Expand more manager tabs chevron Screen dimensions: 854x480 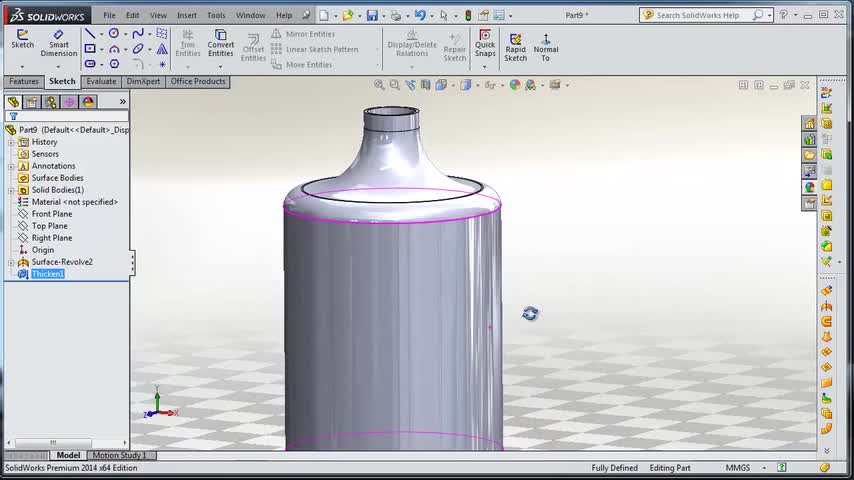tap(123, 102)
